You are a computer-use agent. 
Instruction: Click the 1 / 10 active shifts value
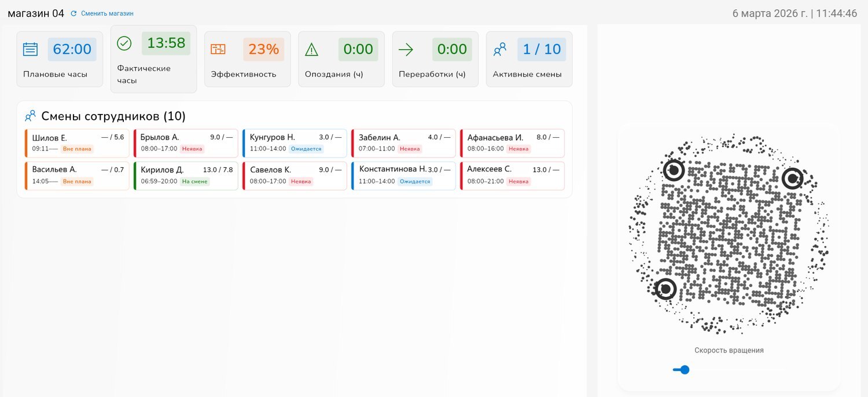click(x=542, y=49)
